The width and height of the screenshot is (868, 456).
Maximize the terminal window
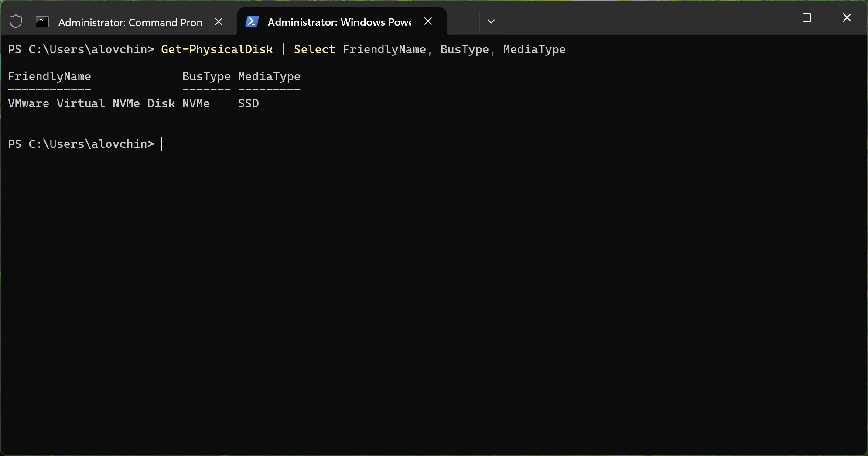[807, 17]
